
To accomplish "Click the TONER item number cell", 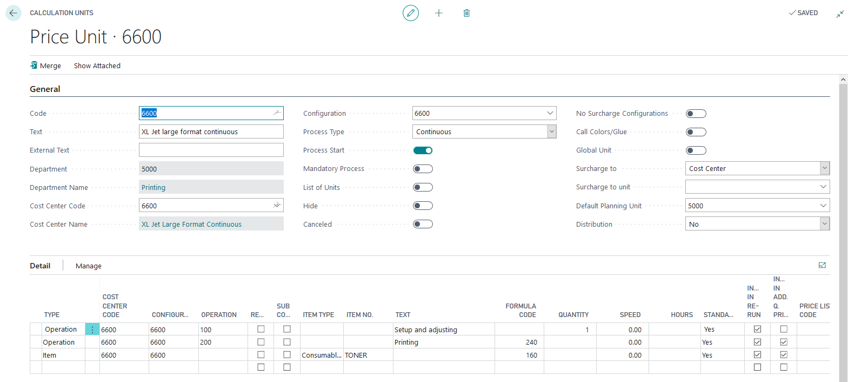I will click(x=368, y=355).
